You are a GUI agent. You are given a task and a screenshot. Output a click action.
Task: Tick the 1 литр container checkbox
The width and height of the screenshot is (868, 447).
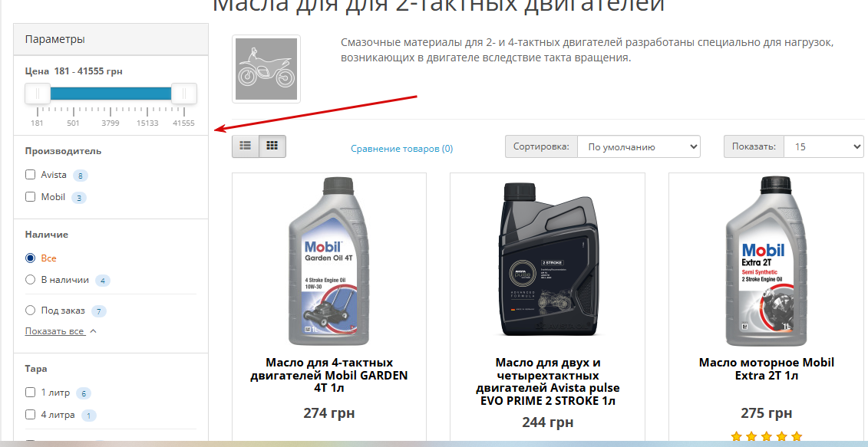[31, 393]
